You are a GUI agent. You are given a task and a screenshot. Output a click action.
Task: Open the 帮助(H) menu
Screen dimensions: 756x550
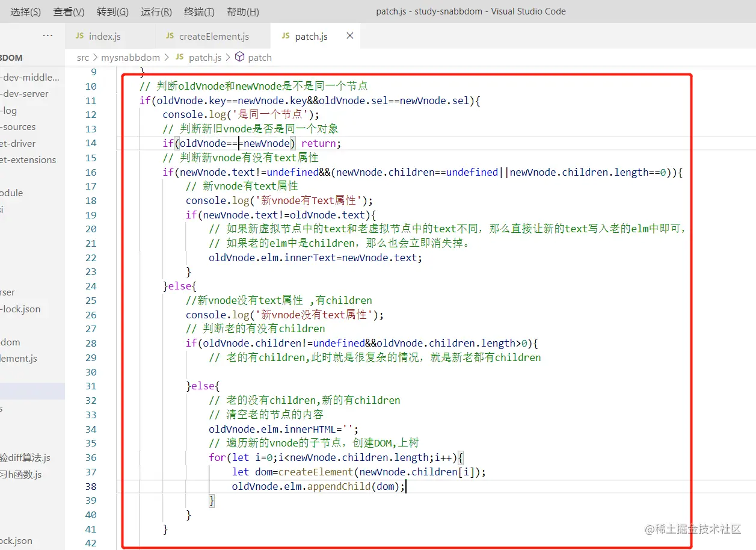tap(242, 11)
